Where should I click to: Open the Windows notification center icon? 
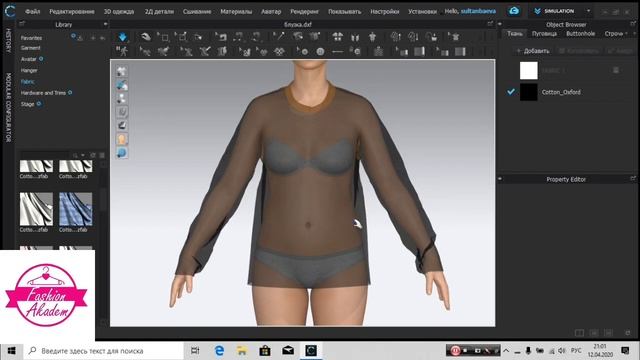click(x=625, y=351)
